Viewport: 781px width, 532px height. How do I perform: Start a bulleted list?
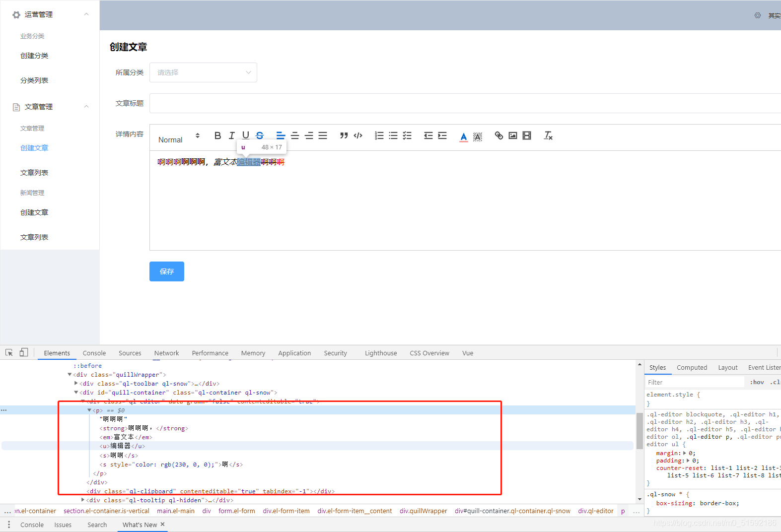tap(393, 135)
